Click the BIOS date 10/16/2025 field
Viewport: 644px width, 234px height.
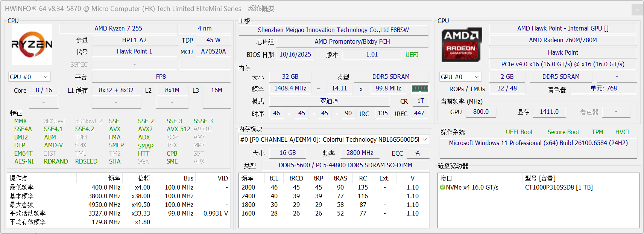295,55
